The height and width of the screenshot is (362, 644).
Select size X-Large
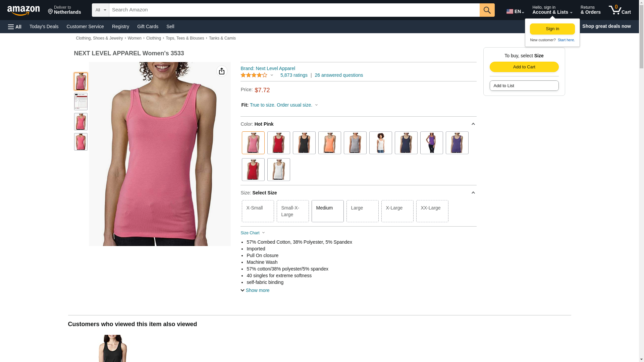click(397, 211)
